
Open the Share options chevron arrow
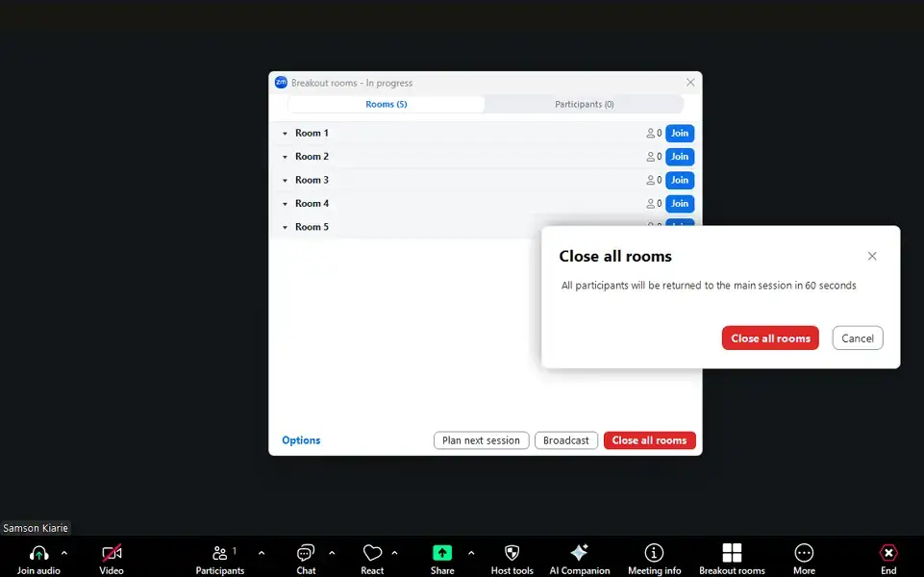[x=471, y=553]
